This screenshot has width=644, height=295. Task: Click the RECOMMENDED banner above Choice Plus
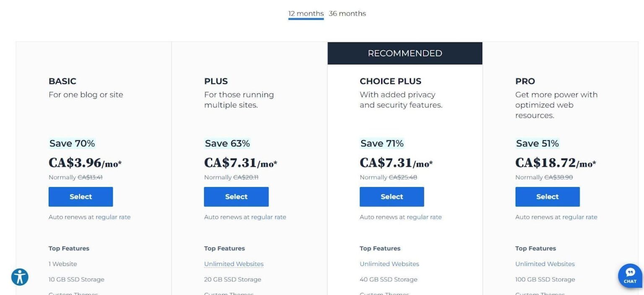coord(405,53)
